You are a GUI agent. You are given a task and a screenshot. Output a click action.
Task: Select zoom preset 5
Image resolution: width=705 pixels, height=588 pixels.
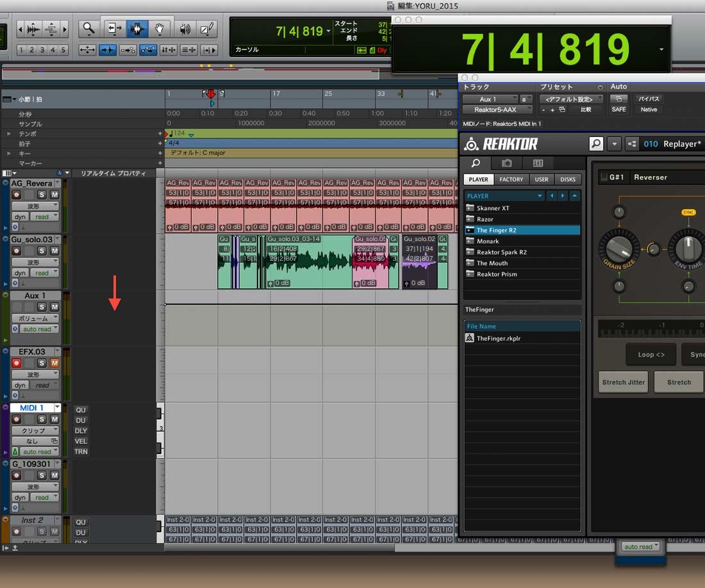(x=63, y=50)
